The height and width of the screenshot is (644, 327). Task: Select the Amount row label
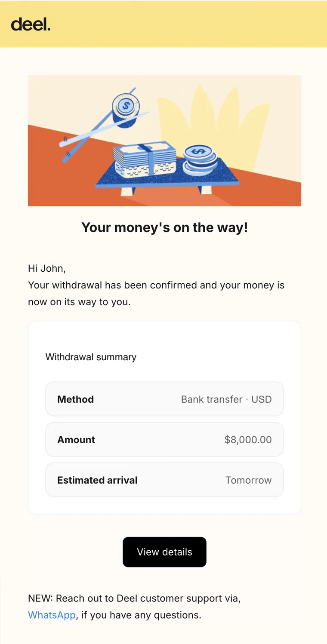pyautogui.click(x=76, y=440)
